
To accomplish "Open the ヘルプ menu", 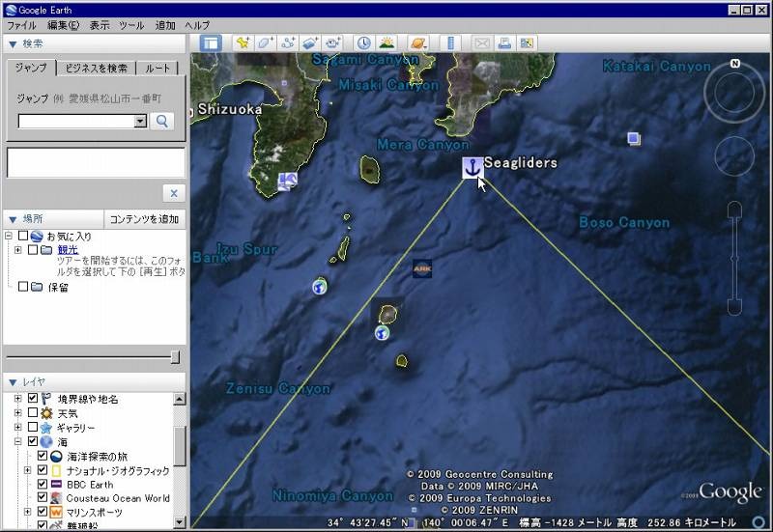I will [198, 25].
